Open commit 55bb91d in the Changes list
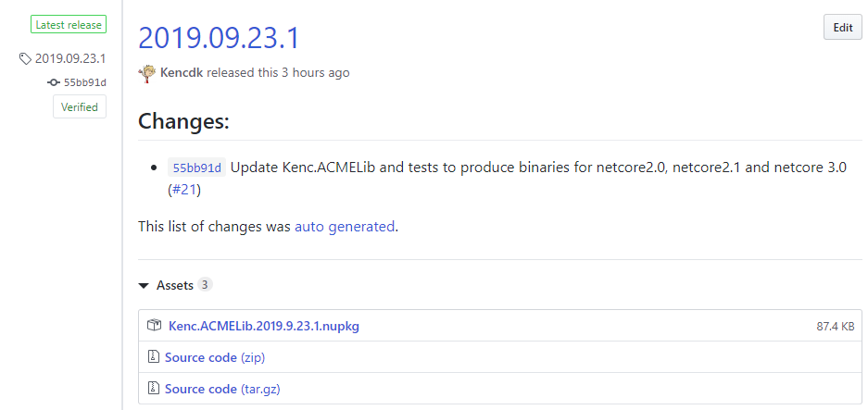The image size is (868, 410). coord(197,168)
